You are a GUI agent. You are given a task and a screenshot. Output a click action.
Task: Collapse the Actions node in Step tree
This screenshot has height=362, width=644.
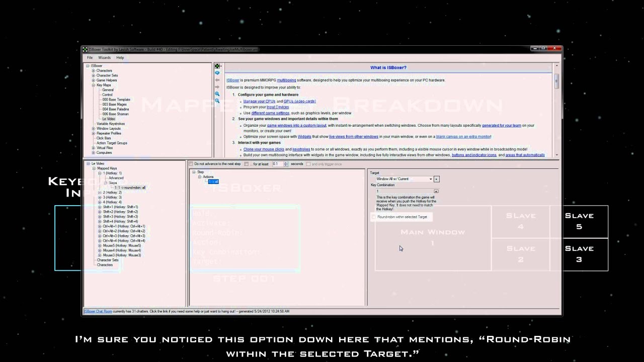(x=200, y=177)
